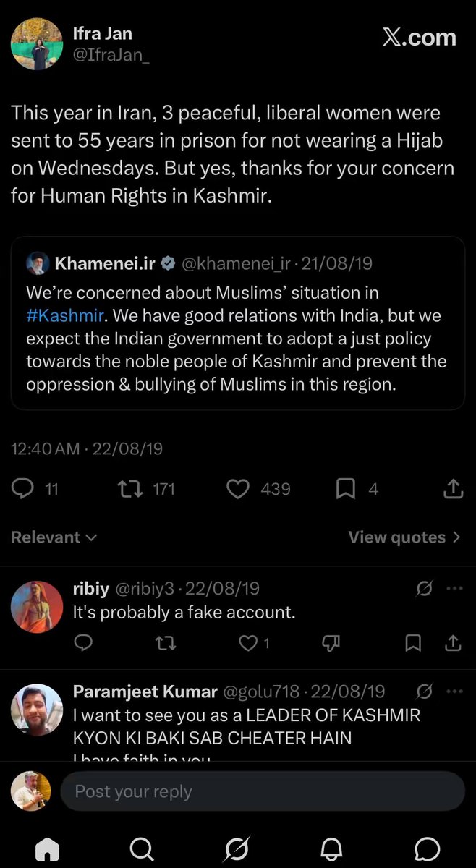Viewport: 476px width, 868px height.
Task: Open Search tab in bottom bar
Action: (x=142, y=848)
